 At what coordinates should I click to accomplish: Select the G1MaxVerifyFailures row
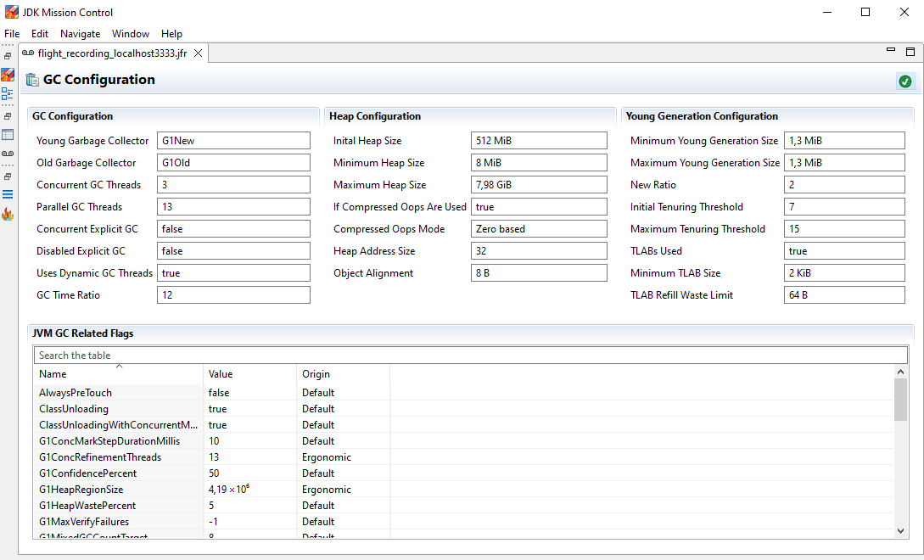pyautogui.click(x=464, y=521)
